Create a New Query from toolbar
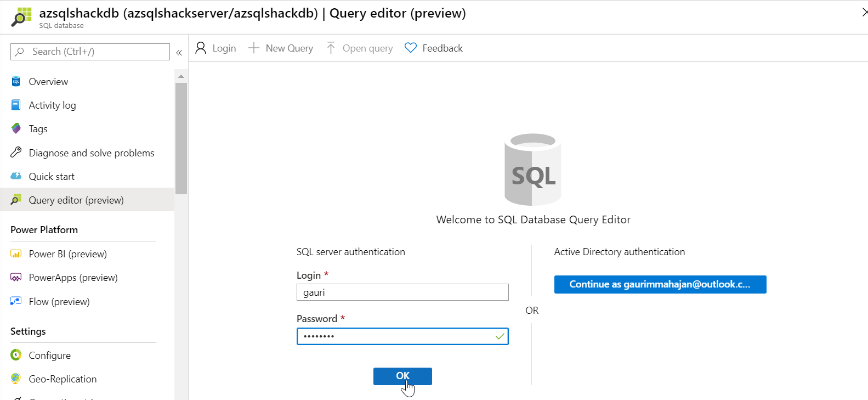The width and height of the screenshot is (868, 400). coord(281,48)
